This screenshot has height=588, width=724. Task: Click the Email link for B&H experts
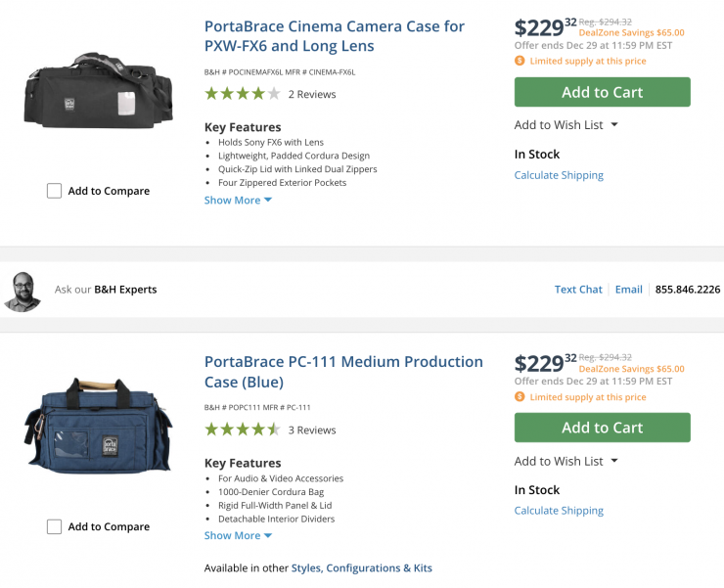(x=628, y=290)
